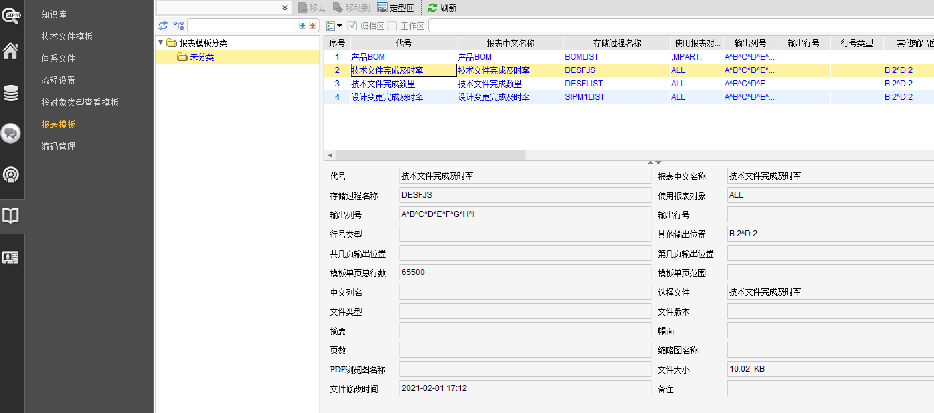This screenshot has width=934, height=413.
Task: Open 技术文件模板 in the side menu
Action: 67,36
